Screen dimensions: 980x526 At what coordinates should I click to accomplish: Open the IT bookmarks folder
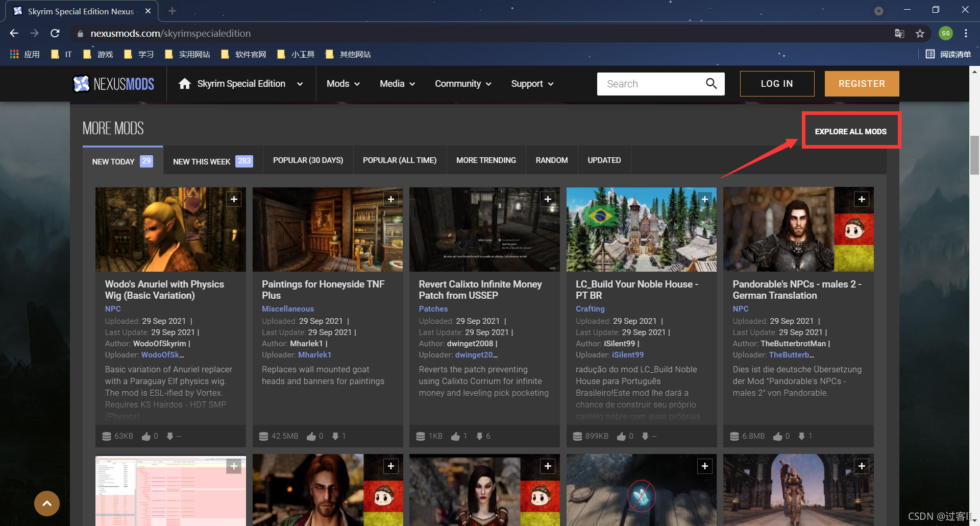tap(62, 54)
